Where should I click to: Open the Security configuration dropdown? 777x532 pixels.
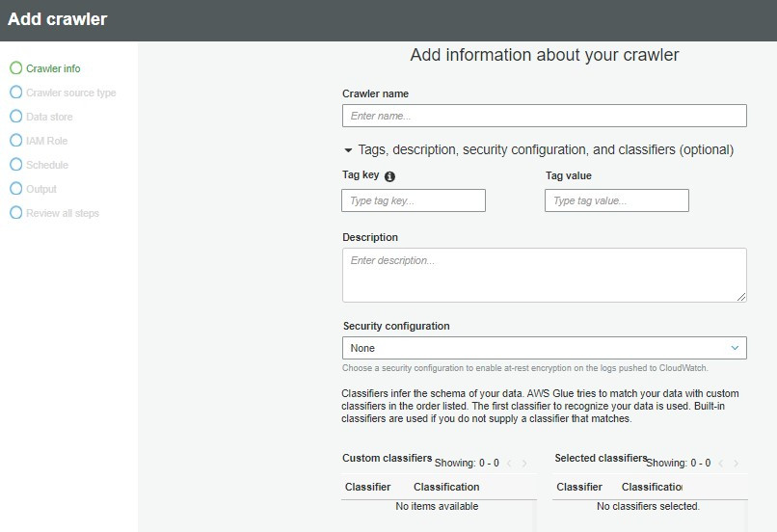[x=544, y=348]
